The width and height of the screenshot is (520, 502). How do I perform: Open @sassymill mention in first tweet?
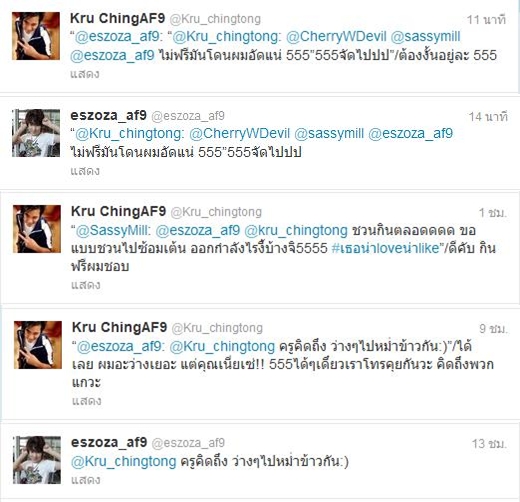[425, 37]
